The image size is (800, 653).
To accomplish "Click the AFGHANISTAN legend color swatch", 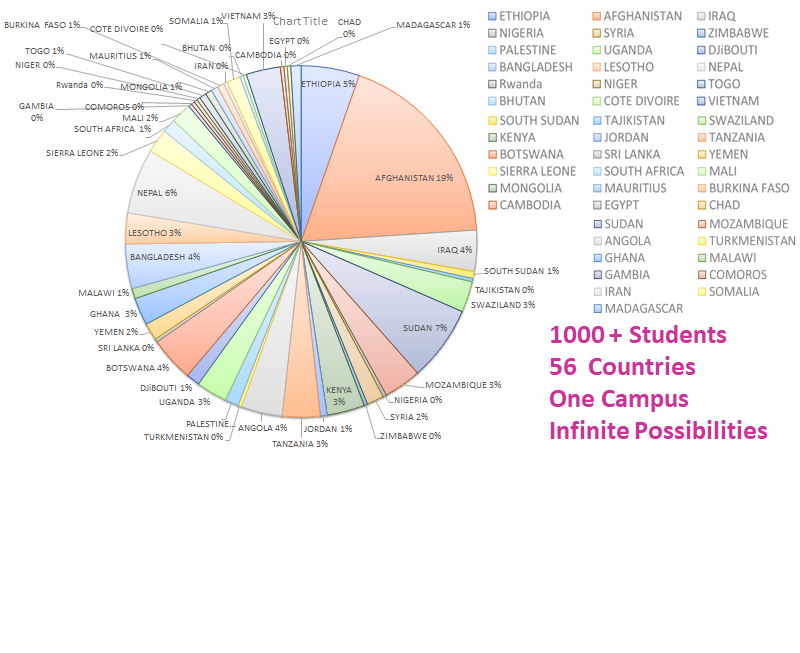I will [596, 16].
